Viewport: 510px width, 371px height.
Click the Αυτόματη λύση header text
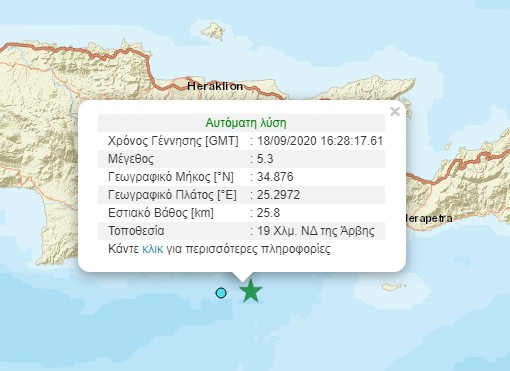[x=246, y=123]
